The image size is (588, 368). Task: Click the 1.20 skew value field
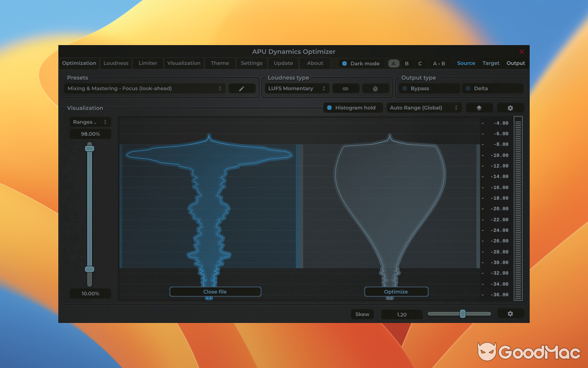(401, 314)
